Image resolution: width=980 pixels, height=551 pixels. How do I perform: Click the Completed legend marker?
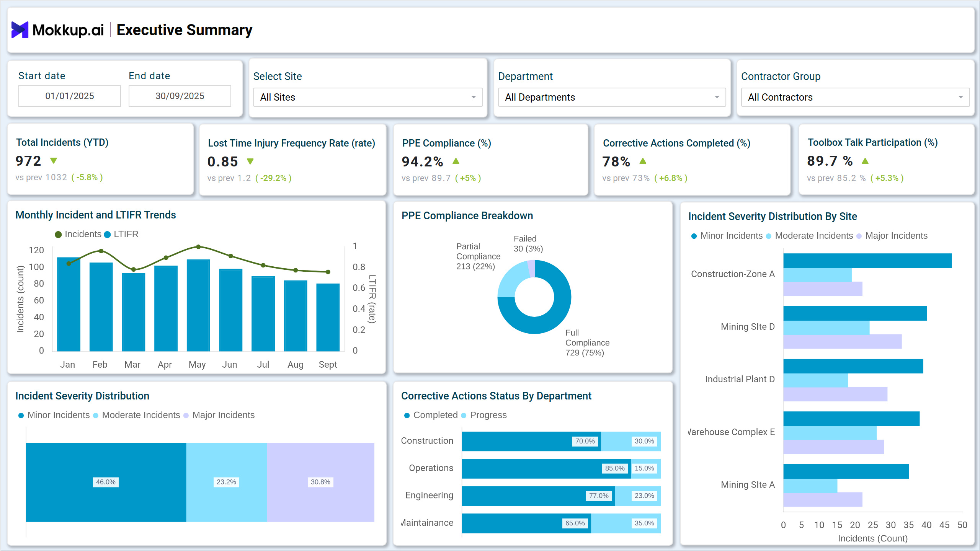(x=407, y=416)
